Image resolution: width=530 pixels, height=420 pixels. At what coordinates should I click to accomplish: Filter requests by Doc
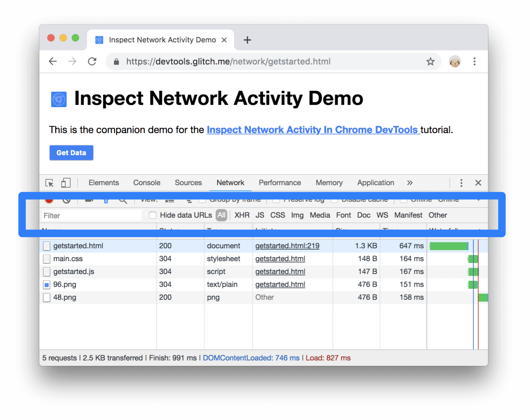pyautogui.click(x=364, y=215)
